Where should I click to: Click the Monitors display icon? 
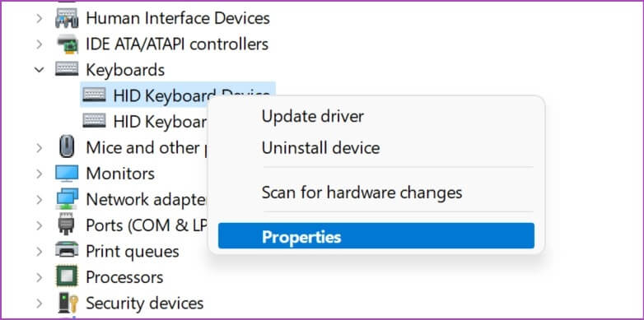pyautogui.click(x=67, y=173)
